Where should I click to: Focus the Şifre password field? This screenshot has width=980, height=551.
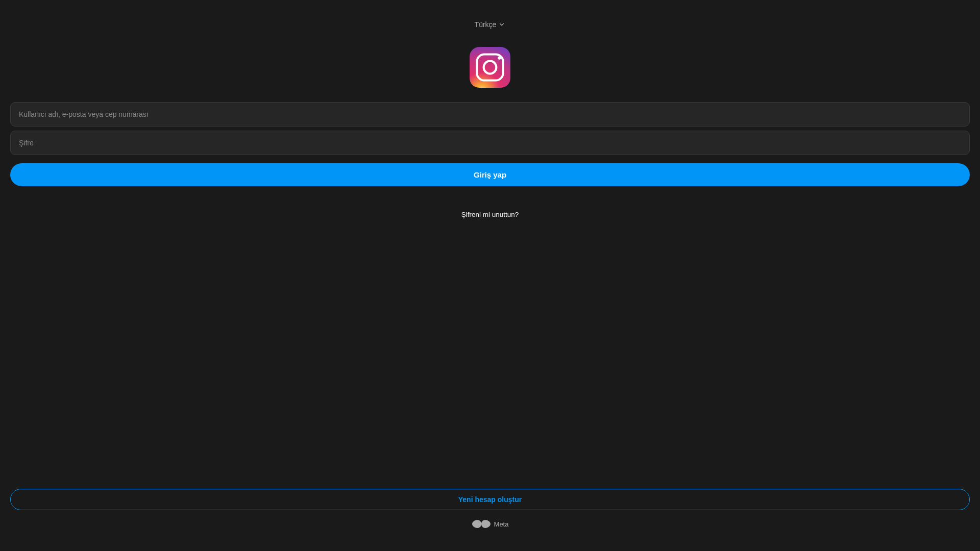490,143
